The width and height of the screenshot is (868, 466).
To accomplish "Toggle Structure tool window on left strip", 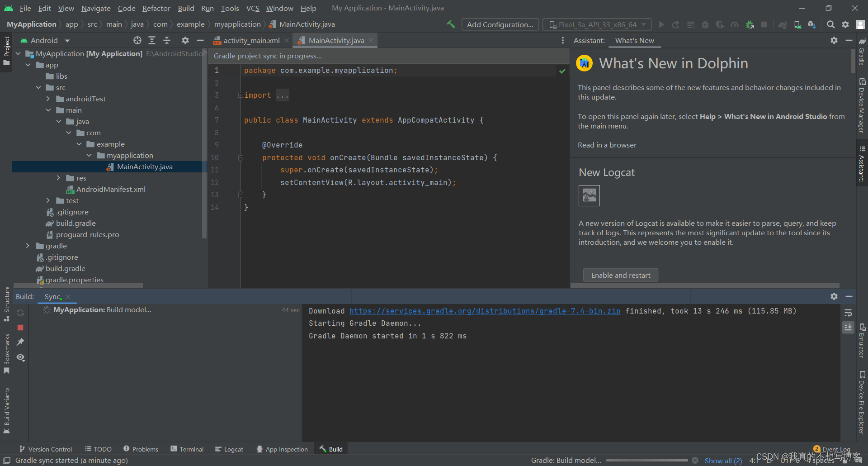I will pyautogui.click(x=6, y=304).
